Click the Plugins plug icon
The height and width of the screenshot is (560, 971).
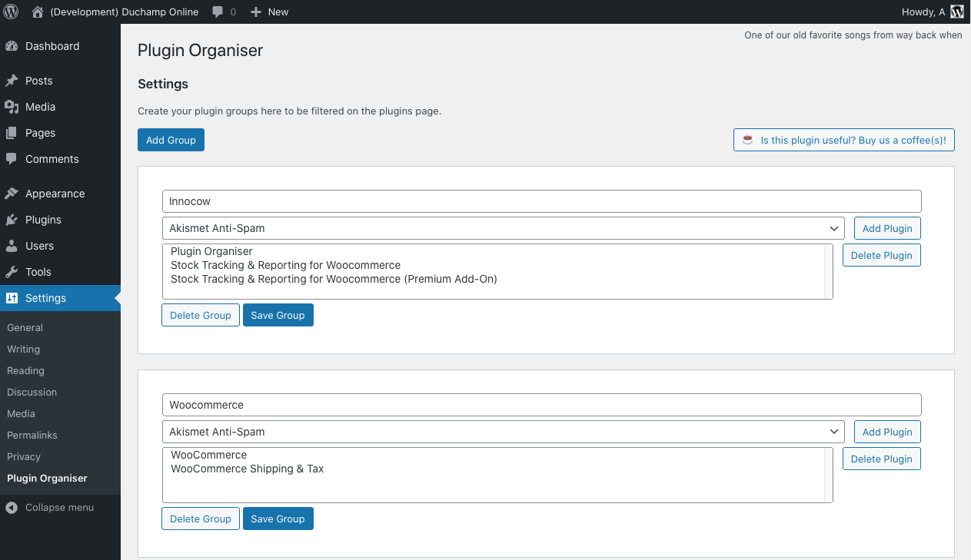12,220
